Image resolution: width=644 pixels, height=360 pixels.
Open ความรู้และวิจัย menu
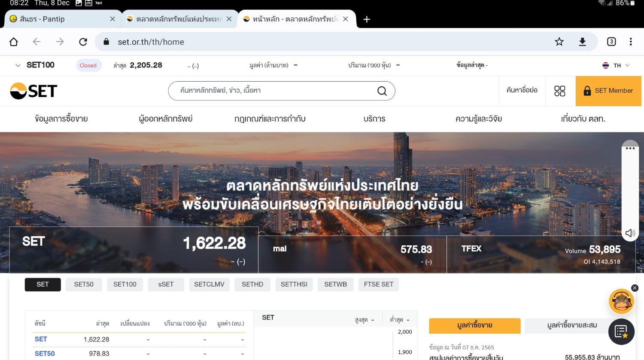[479, 119]
